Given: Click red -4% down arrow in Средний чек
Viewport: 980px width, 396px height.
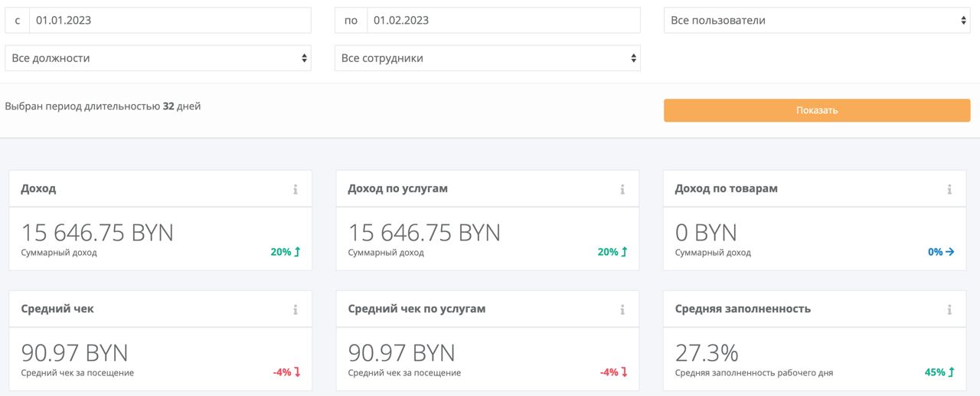Looking at the screenshot, I should pos(297,372).
